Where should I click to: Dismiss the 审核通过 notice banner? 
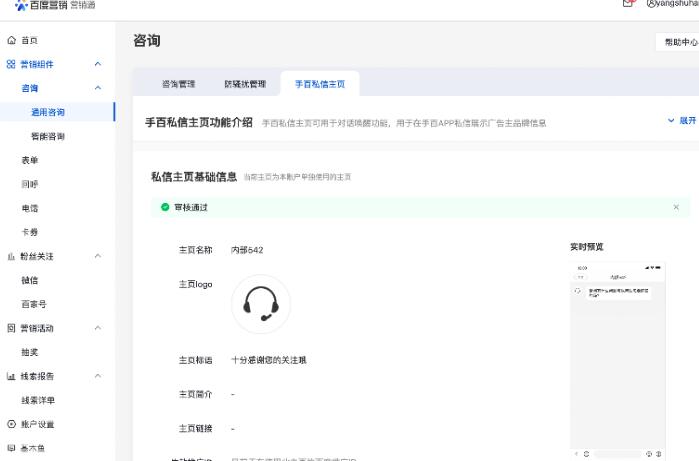(676, 207)
